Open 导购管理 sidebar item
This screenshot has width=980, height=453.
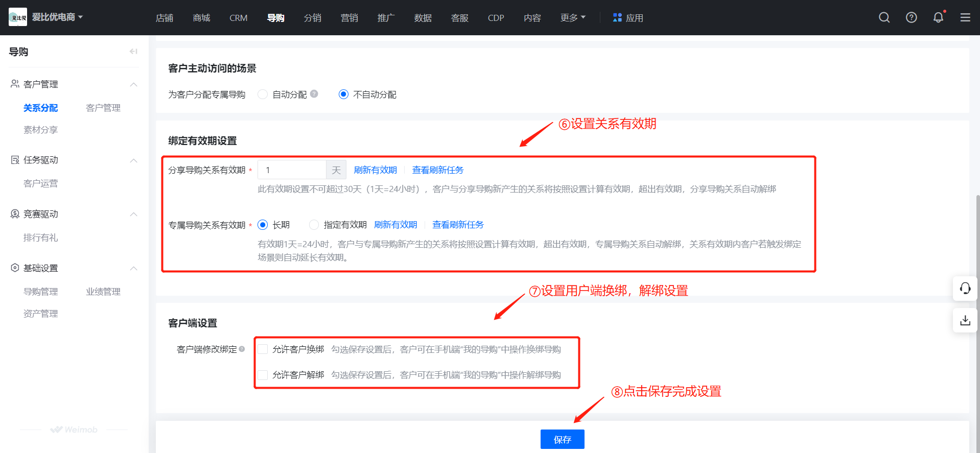coord(41,292)
